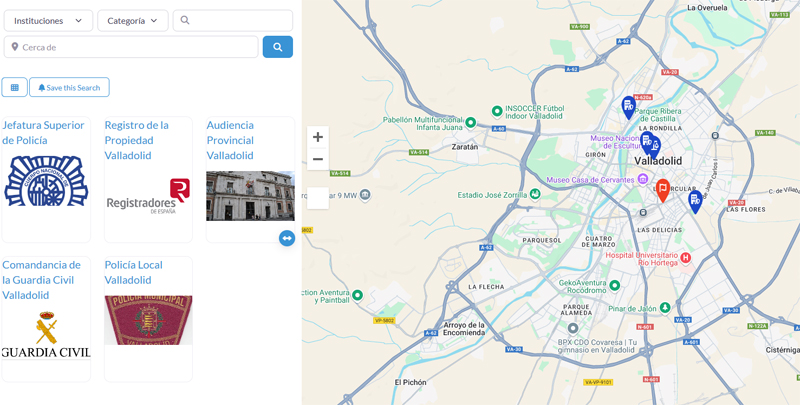Click the Cerca de location field
This screenshot has height=405, width=800.
[x=131, y=47]
